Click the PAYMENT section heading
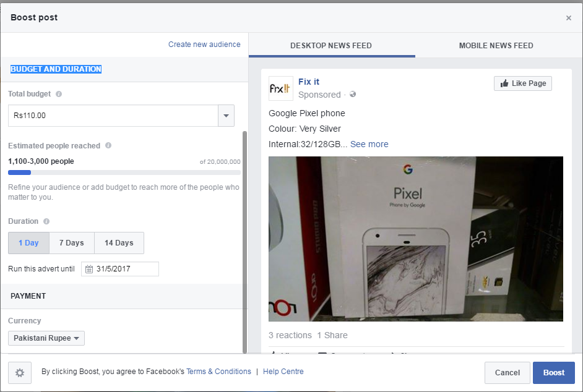The image size is (583, 392). click(x=28, y=296)
